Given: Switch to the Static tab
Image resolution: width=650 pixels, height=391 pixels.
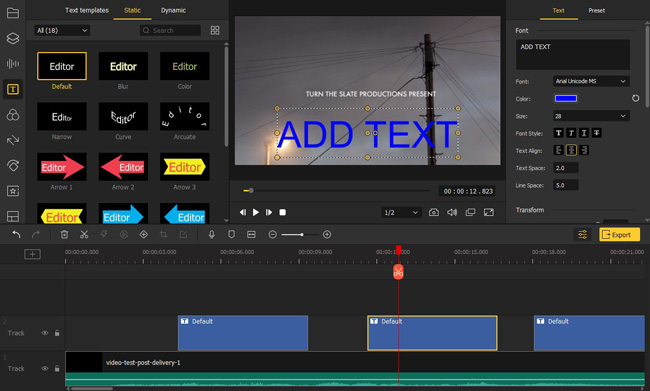Looking at the screenshot, I should (133, 10).
